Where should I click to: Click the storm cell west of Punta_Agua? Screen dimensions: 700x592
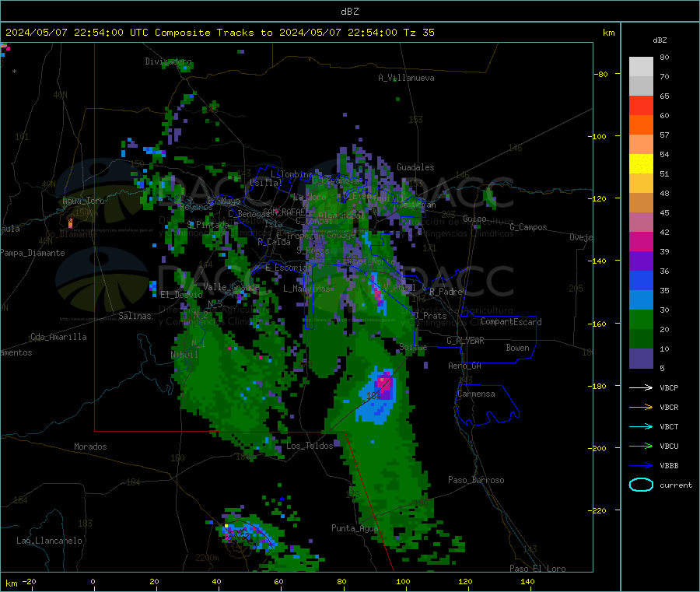247,535
